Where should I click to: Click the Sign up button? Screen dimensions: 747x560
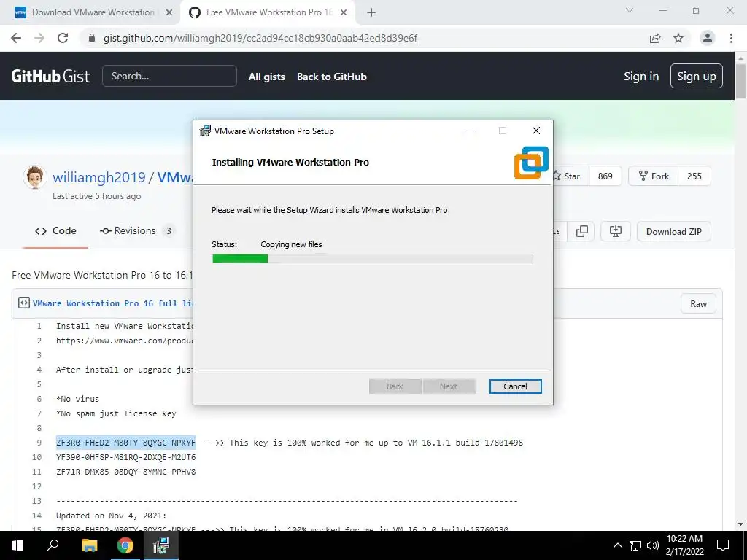click(x=696, y=76)
